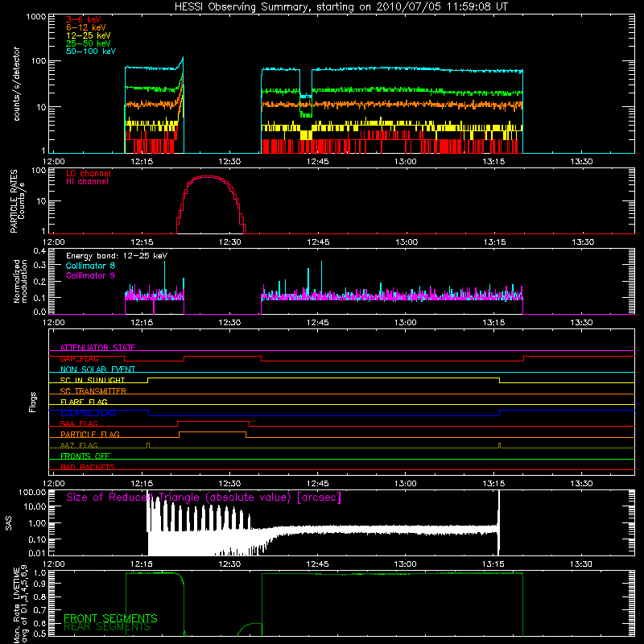Click the first AAZ_FLAG pulse marker
Image resolution: width=644 pixels, height=644 pixels.
(x=148, y=445)
